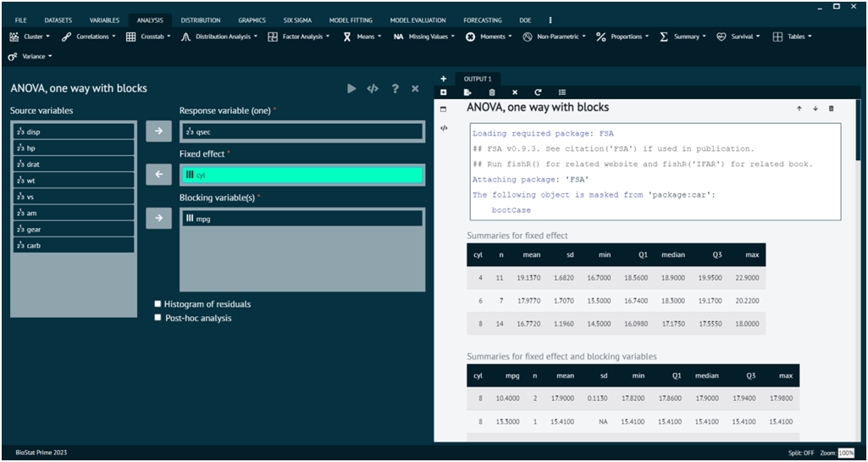Move variable into Blocking variable(s) with arrow
The image size is (868, 462).
tap(159, 218)
